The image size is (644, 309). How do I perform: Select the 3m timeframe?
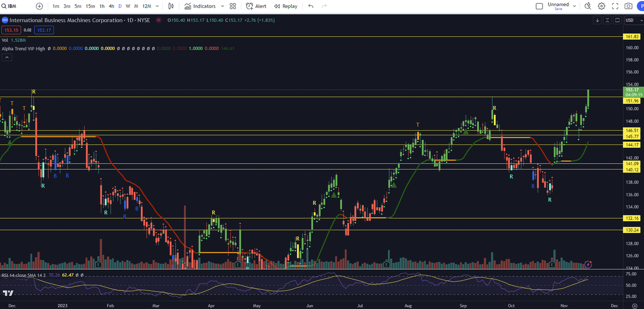[x=67, y=6]
